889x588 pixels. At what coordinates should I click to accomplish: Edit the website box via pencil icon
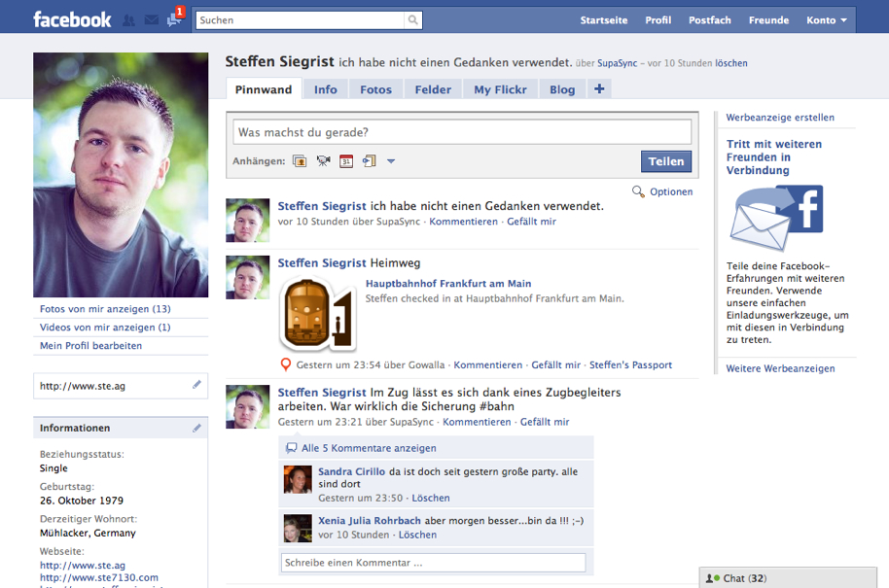point(196,385)
